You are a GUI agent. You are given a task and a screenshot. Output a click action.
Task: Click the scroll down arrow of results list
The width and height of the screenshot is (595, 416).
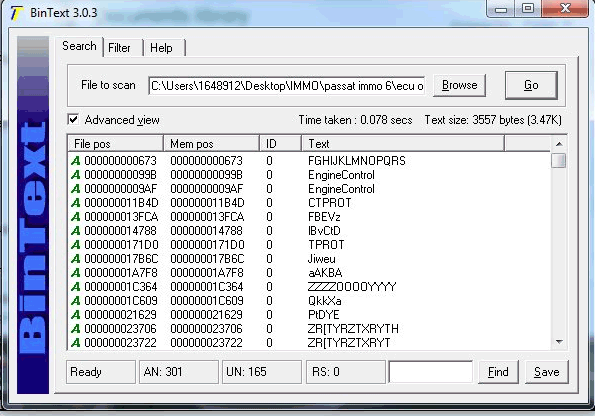click(559, 342)
